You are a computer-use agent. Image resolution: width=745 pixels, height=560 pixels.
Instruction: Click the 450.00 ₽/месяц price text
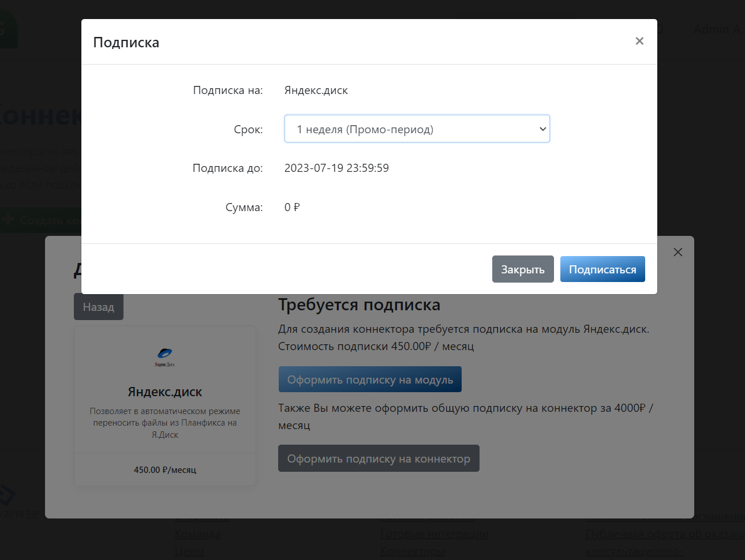pyautogui.click(x=165, y=470)
